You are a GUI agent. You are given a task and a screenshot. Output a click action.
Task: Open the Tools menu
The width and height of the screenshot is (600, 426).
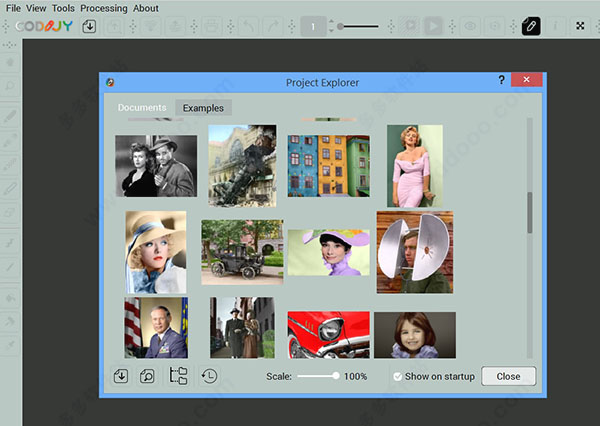click(63, 8)
